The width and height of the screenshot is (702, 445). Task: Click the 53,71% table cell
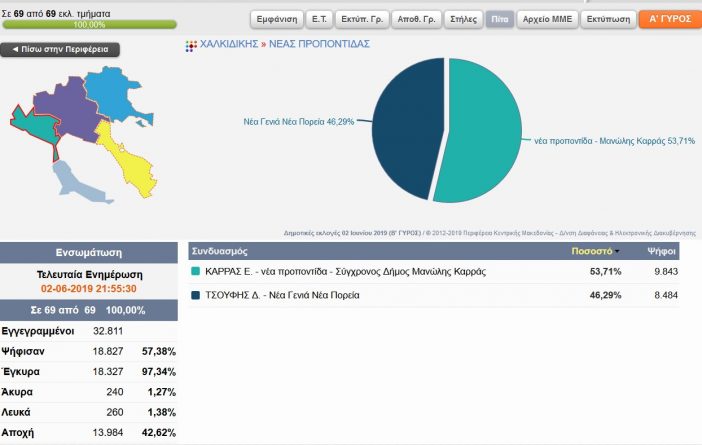tap(605, 271)
